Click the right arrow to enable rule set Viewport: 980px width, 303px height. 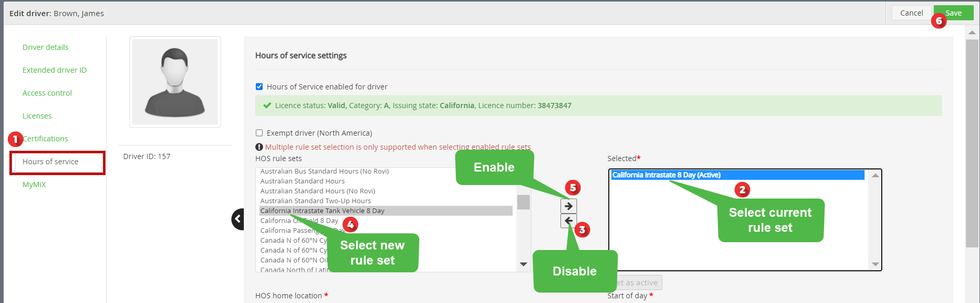coord(568,206)
